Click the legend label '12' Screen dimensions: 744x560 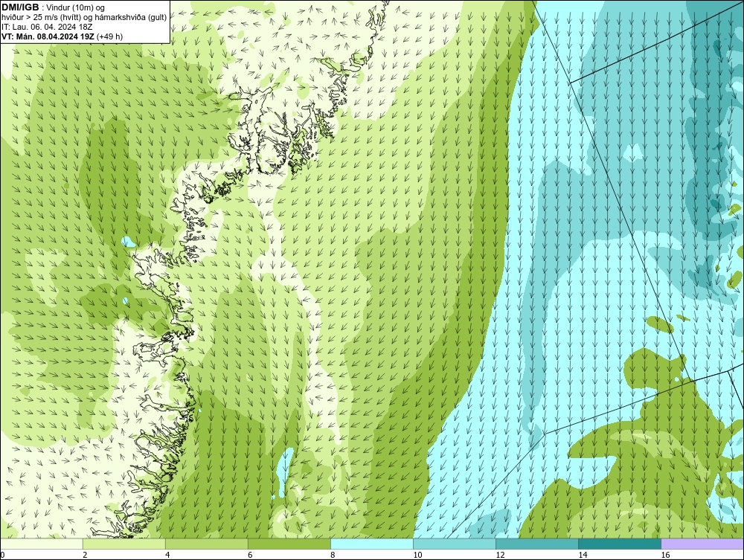pos(500,555)
